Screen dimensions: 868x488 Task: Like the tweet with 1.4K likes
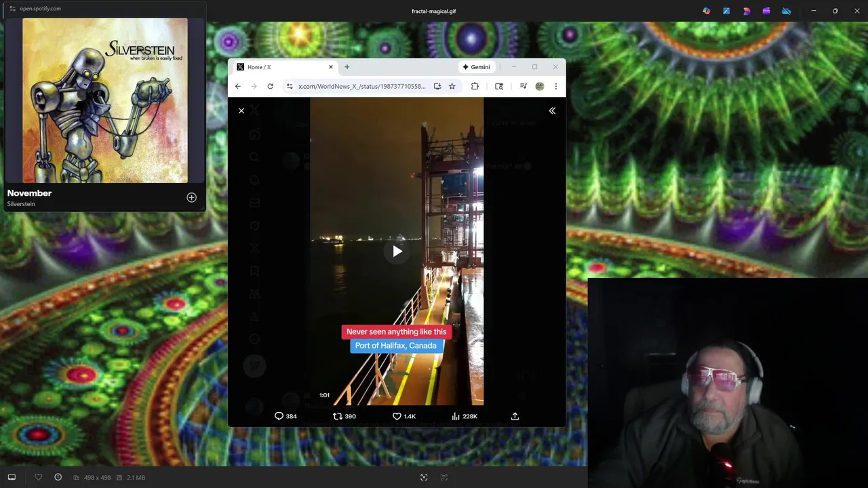(403, 416)
